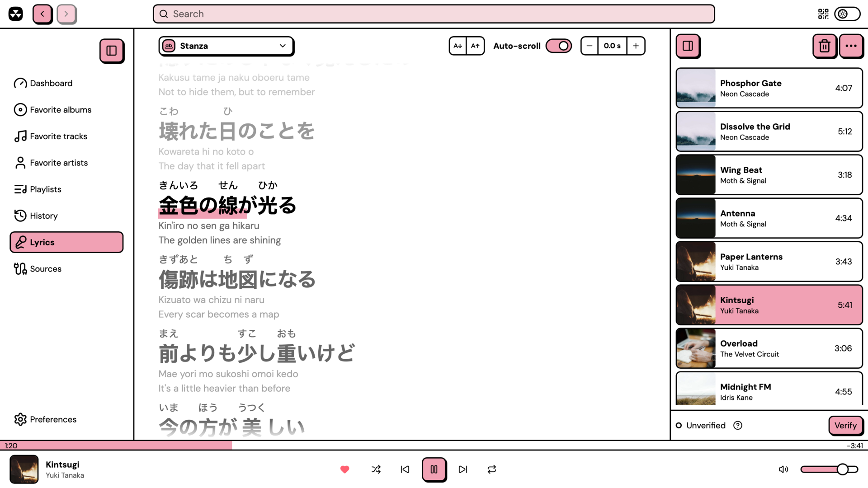This screenshot has width=868, height=488.
Task: Select Kintsugi in the queue
Action: click(769, 305)
